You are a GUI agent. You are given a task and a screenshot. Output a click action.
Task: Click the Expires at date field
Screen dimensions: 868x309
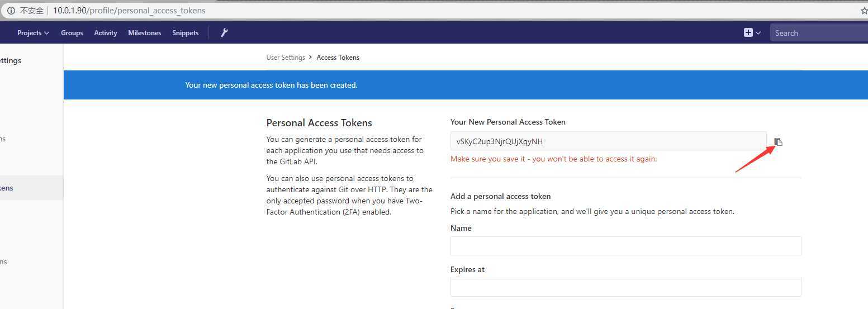(x=625, y=287)
